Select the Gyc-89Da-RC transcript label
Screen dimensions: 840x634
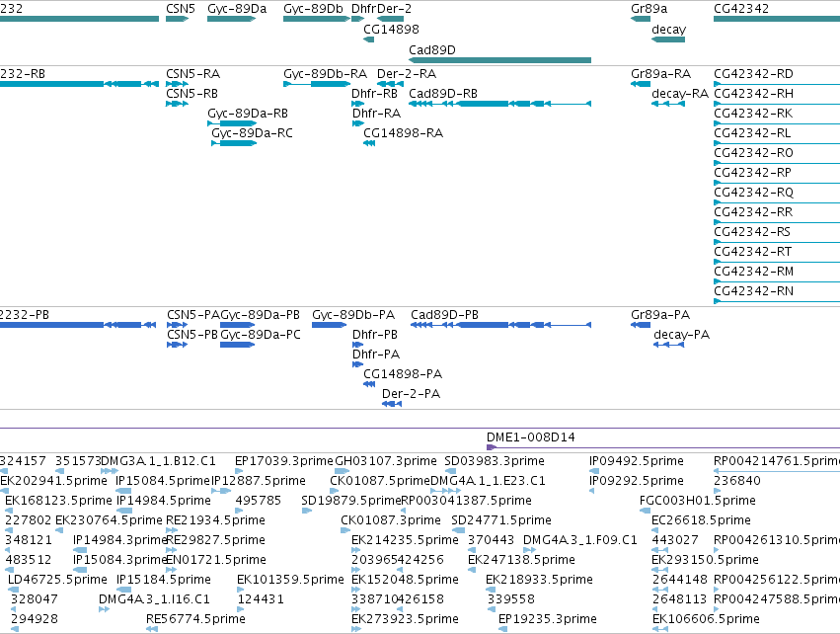252,133
